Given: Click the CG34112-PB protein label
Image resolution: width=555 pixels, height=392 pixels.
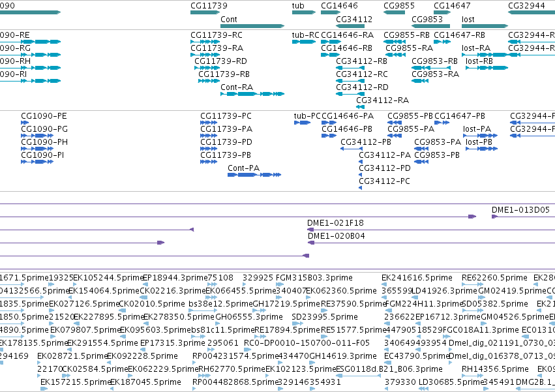Looking at the screenshot, I should (x=366, y=142).
